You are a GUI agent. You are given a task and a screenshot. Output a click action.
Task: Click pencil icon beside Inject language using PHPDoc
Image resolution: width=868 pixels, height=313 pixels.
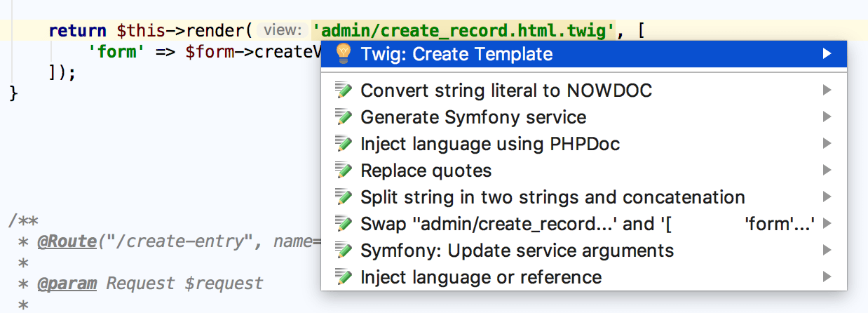344,144
